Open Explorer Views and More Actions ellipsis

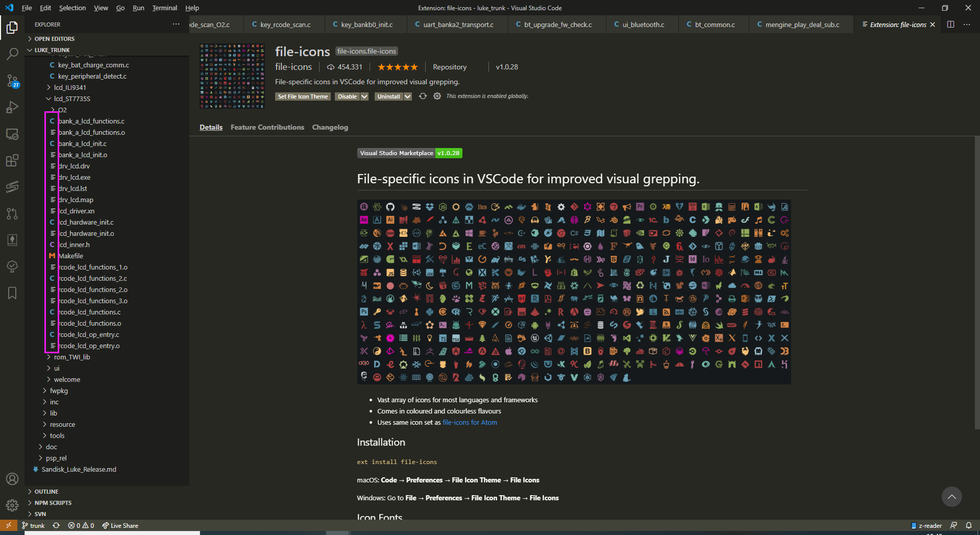pyautogui.click(x=176, y=24)
